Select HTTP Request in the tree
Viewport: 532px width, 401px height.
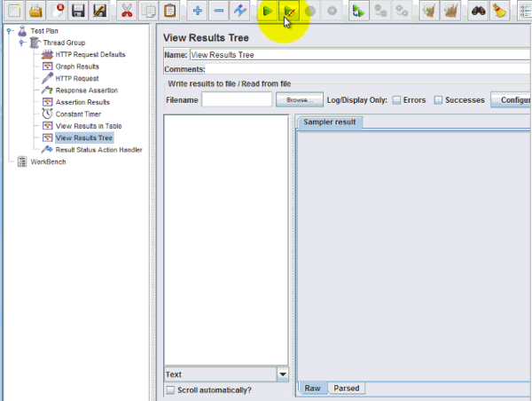76,78
